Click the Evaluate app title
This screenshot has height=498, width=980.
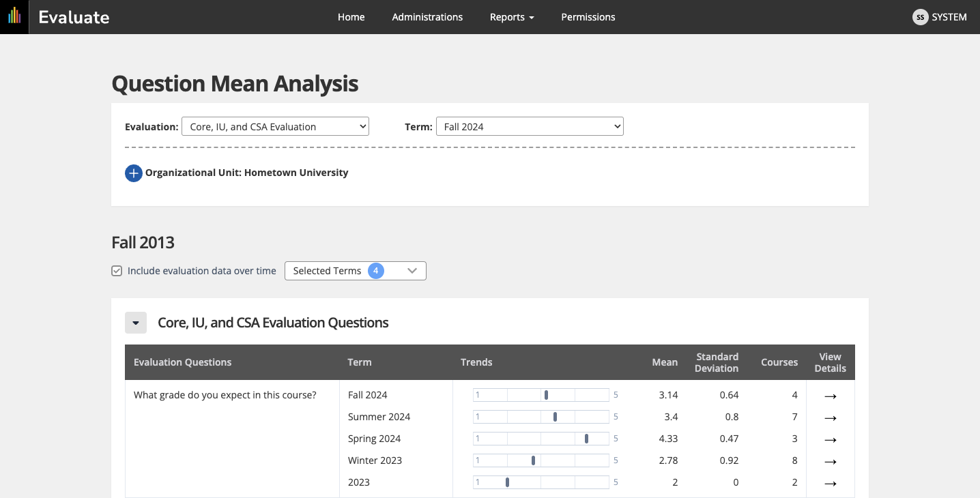pos(74,17)
